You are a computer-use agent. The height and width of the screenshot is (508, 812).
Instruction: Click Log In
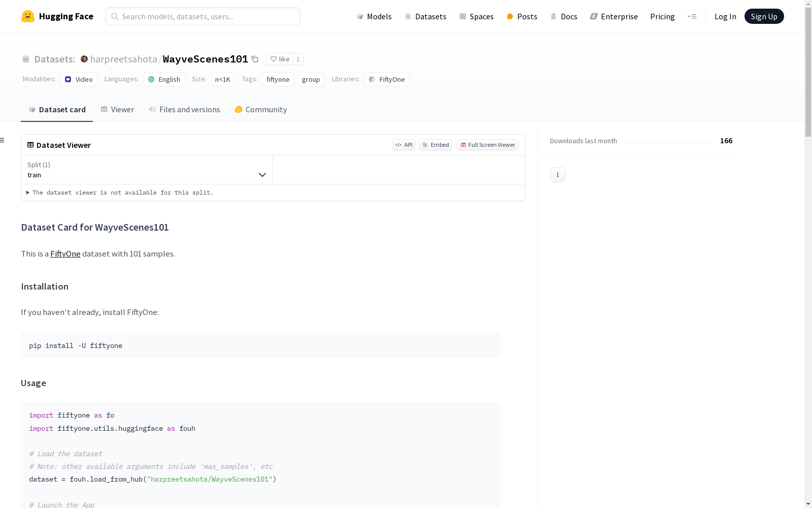pyautogui.click(x=725, y=16)
